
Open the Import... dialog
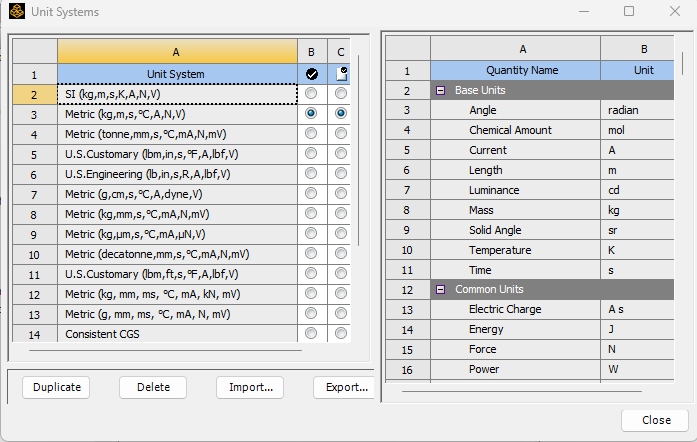point(250,387)
